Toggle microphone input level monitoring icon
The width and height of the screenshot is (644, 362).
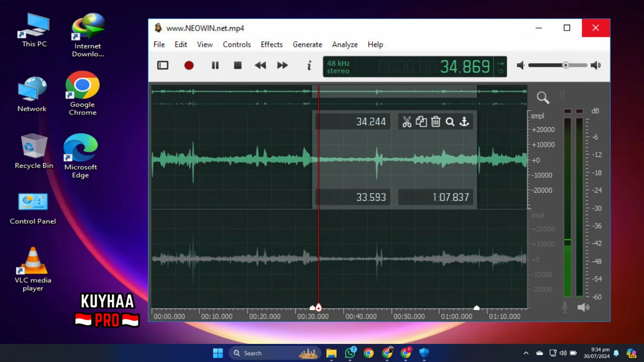(565, 307)
